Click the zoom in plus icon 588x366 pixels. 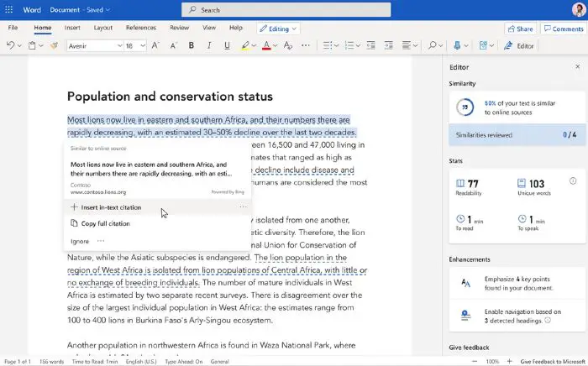click(509, 362)
